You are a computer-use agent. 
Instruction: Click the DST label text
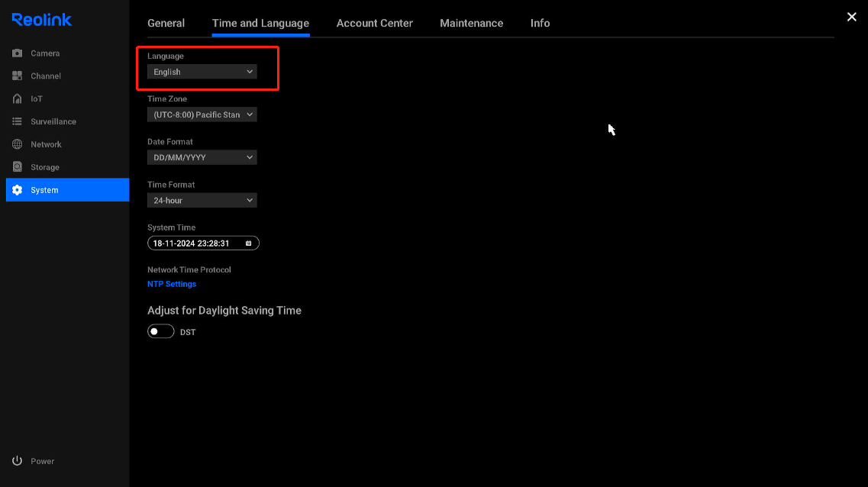point(188,332)
